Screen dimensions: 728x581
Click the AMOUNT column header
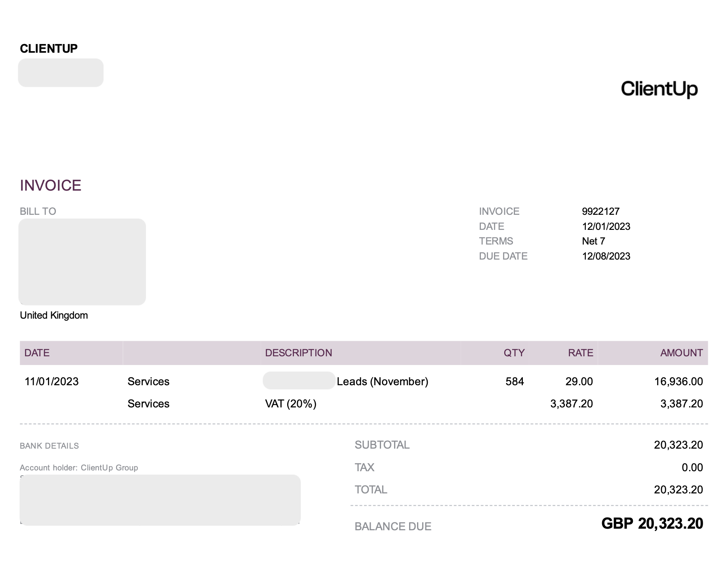(x=681, y=353)
